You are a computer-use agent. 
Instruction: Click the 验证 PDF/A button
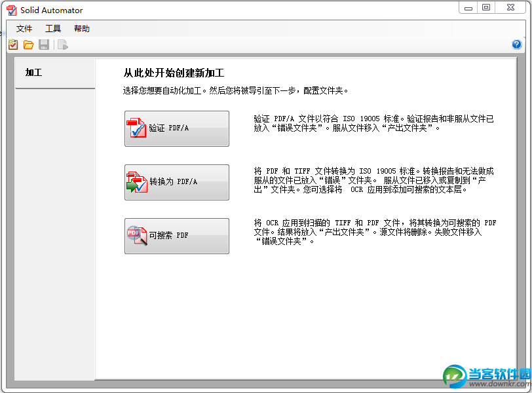(177, 128)
